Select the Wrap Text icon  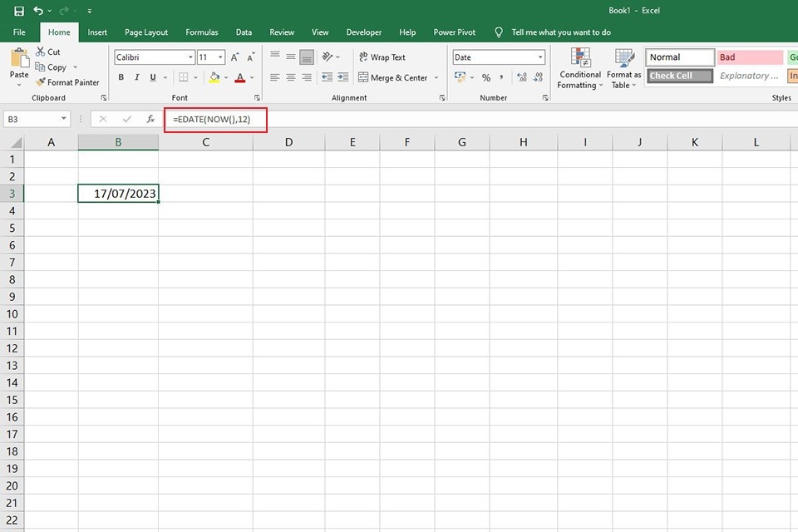(366, 57)
